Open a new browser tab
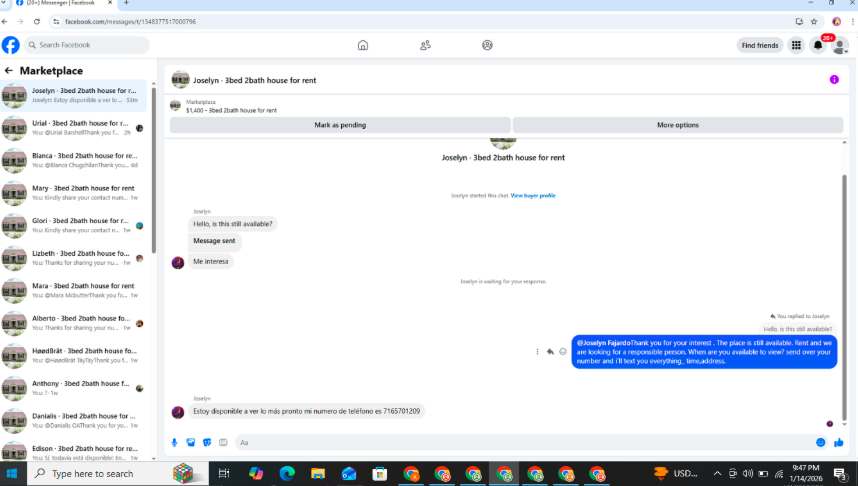Image resolution: width=858 pixels, height=486 pixels. [x=126, y=3]
